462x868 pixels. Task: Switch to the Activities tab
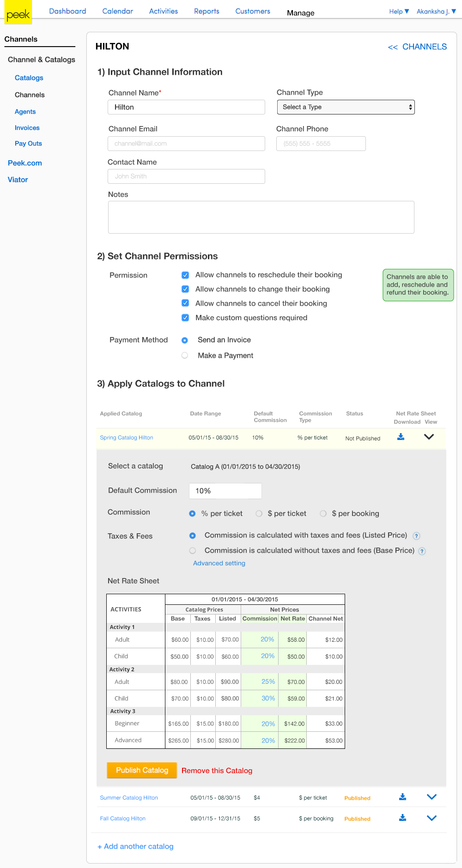164,11
